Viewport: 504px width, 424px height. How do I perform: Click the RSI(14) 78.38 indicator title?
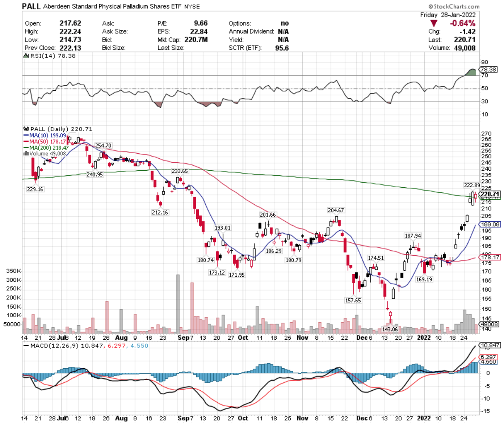click(x=53, y=56)
